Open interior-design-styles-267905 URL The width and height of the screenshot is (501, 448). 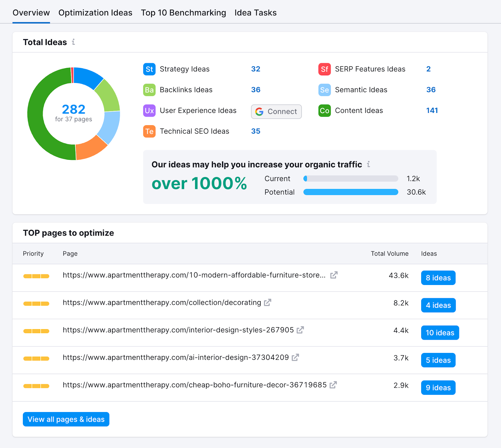coord(178,330)
